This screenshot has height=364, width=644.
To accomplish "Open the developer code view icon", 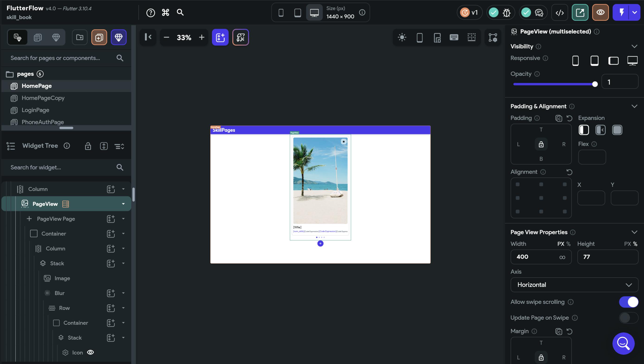I will (x=559, y=13).
